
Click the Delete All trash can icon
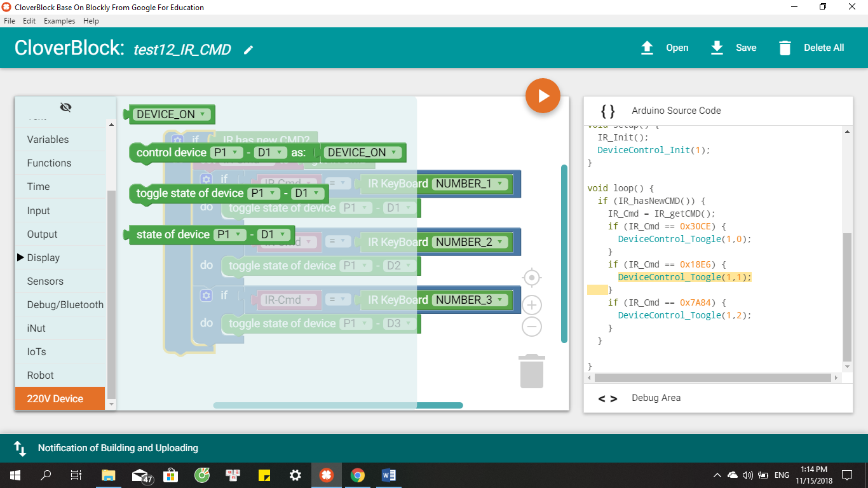pyautogui.click(x=785, y=48)
